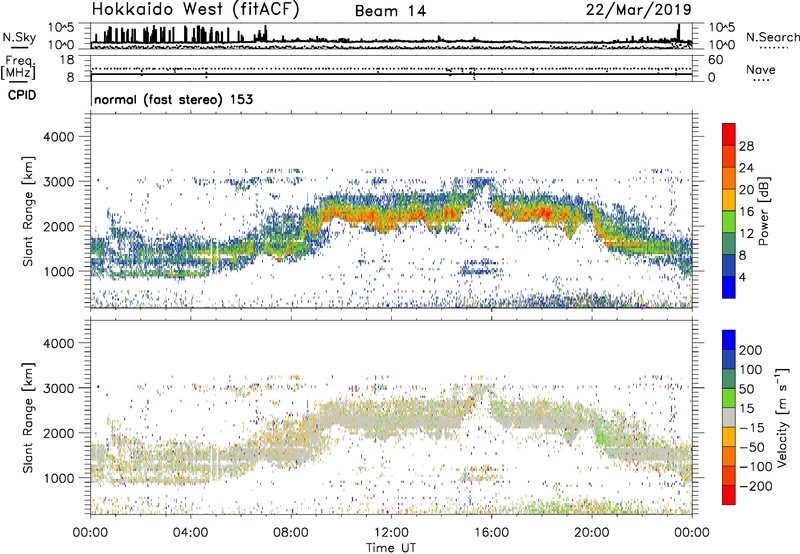The height and width of the screenshot is (554, 800).
Task: Click the '4' Power colorbar value
Action: 742,277
